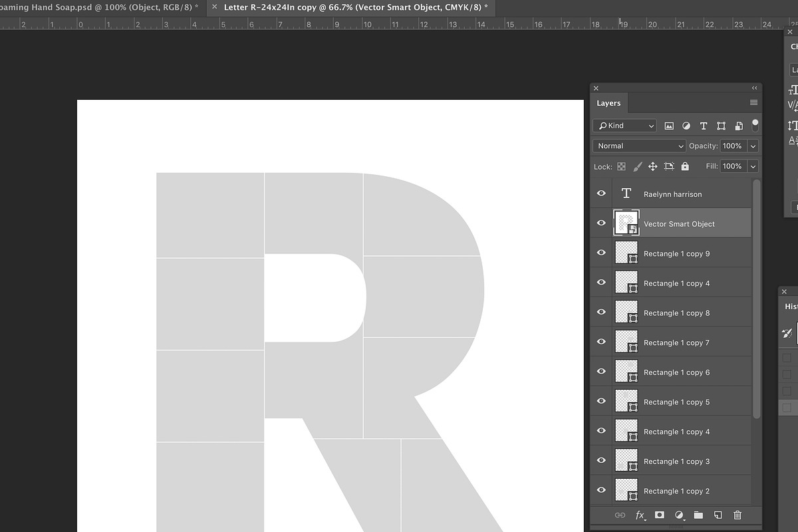Select the Rectangle 1 copy 7 thumbnail
The width and height of the screenshot is (798, 532).
626,342
